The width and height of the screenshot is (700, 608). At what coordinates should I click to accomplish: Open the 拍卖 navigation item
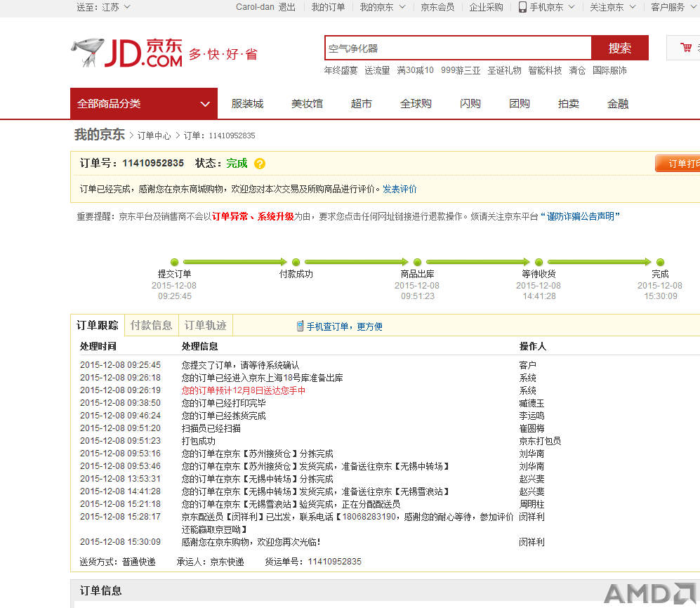coord(568,104)
